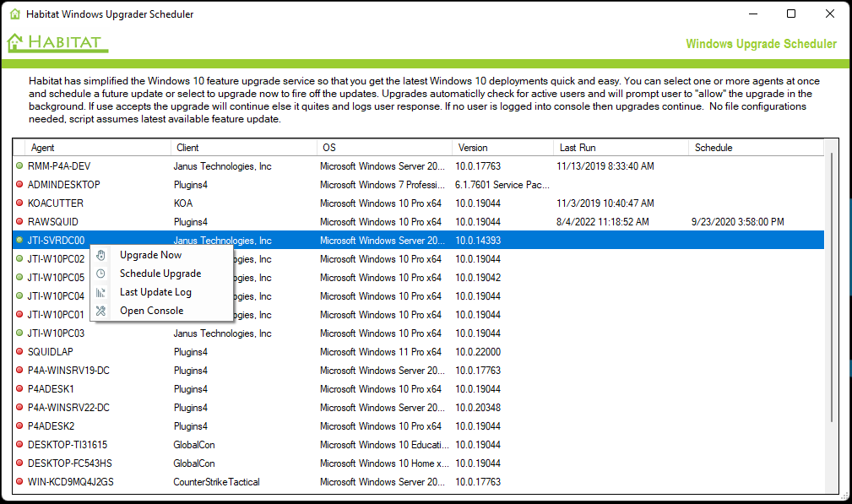Click the crossed tools icon beside Open Console

(x=101, y=310)
